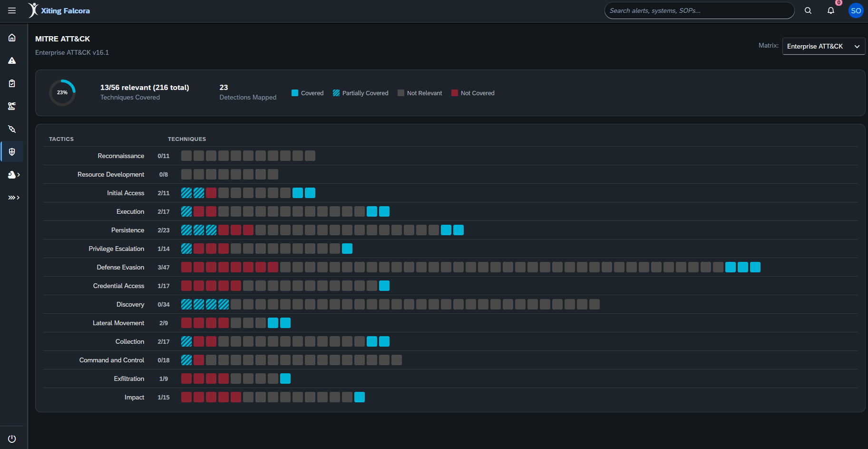Image resolution: width=868 pixels, height=449 pixels.
Task: Select the Credential Access tactic label
Action: [118, 286]
